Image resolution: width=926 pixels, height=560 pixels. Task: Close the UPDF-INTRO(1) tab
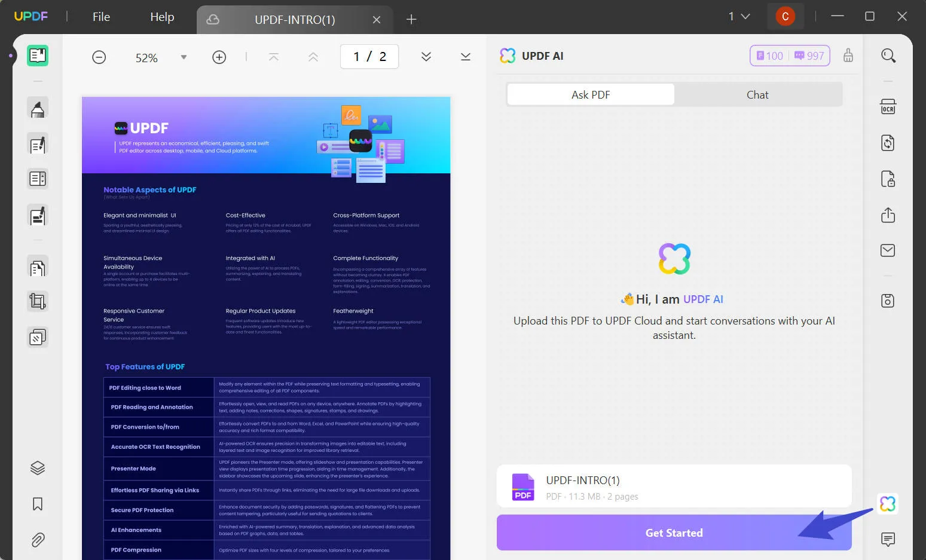(x=377, y=20)
